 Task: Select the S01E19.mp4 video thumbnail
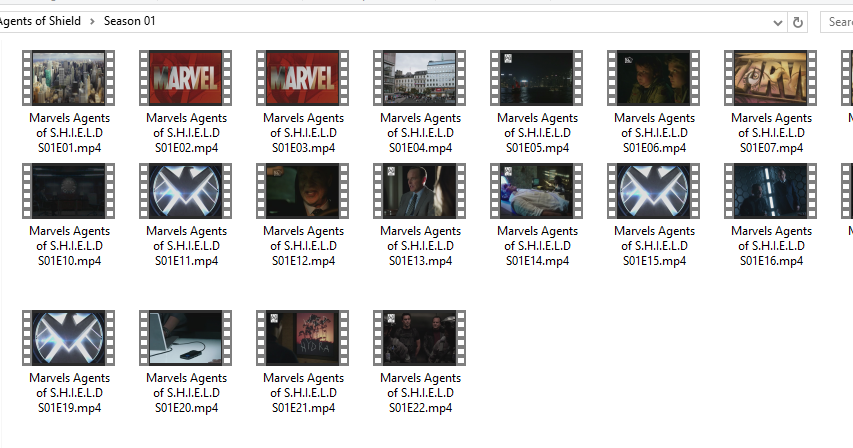pyautogui.click(x=69, y=338)
